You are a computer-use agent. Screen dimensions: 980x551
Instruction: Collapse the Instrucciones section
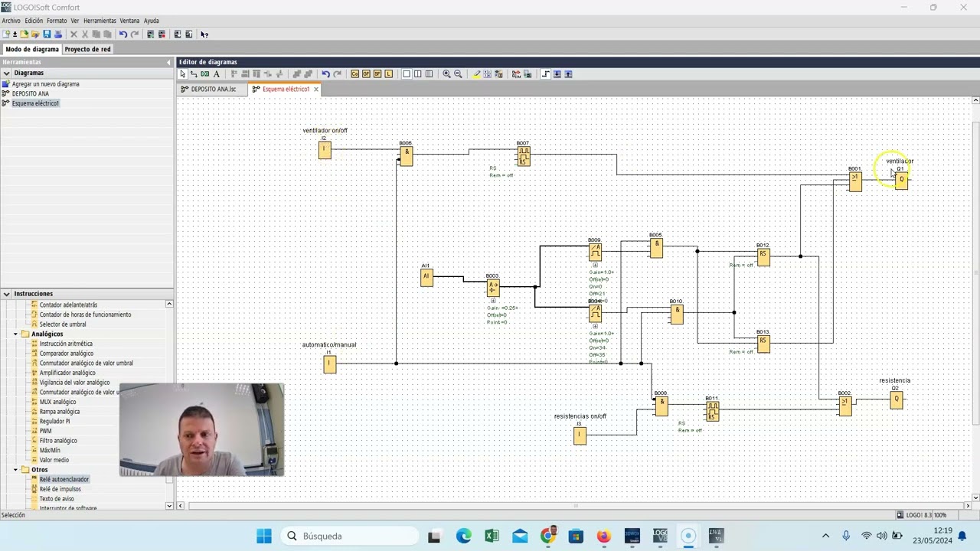pyautogui.click(x=6, y=294)
